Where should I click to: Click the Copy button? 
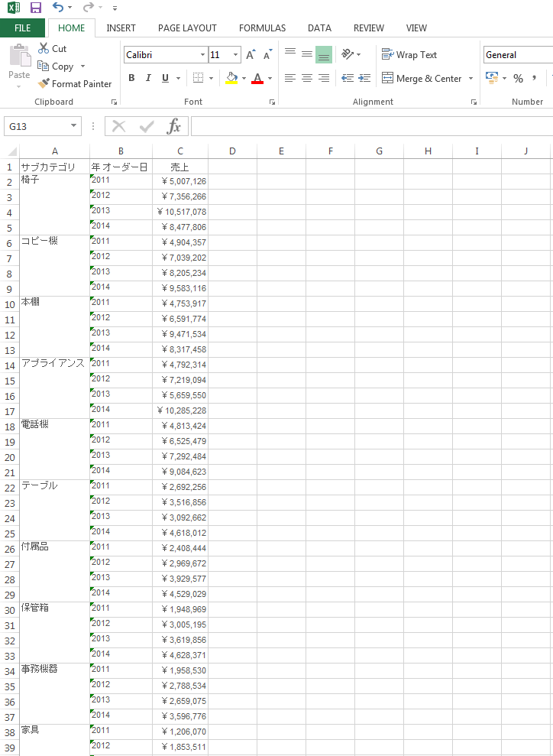coord(57,66)
